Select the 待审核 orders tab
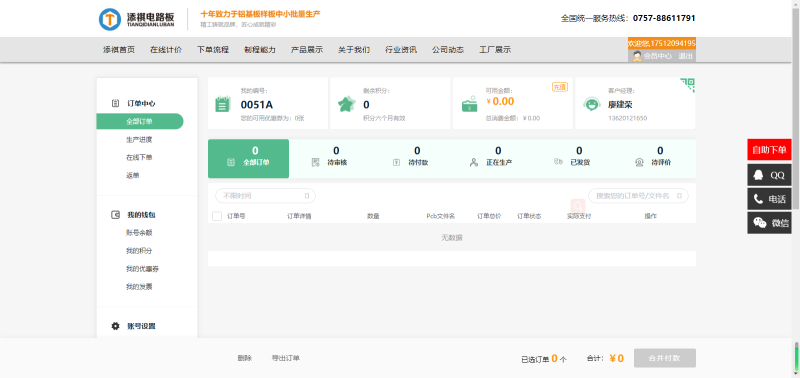Screen dimensions: 800x378 pos(330,159)
